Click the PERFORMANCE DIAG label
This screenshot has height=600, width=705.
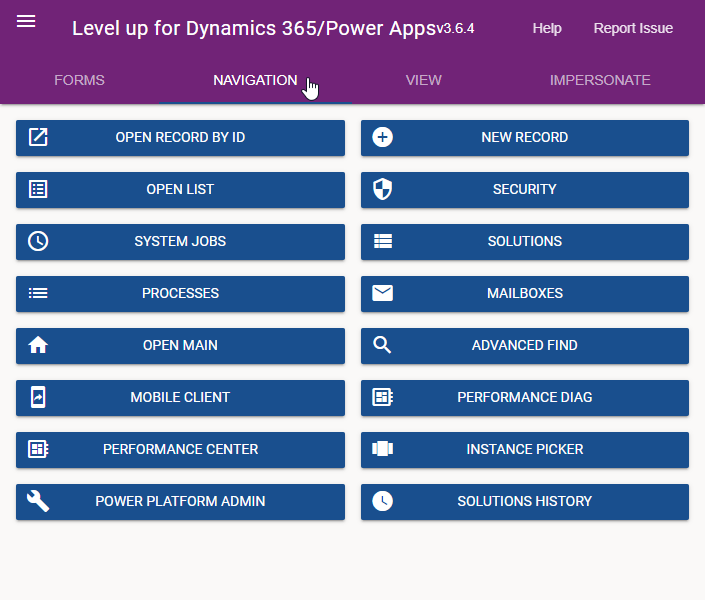525,397
